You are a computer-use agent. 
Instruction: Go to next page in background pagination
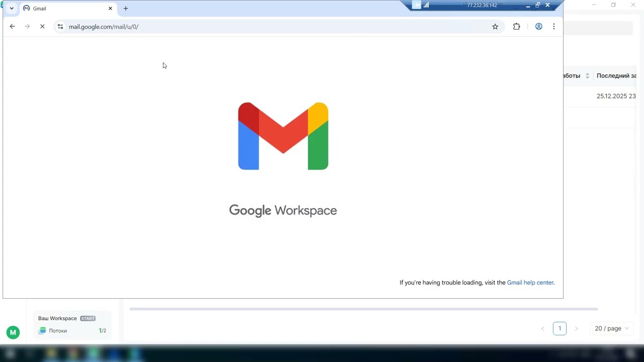click(576, 329)
